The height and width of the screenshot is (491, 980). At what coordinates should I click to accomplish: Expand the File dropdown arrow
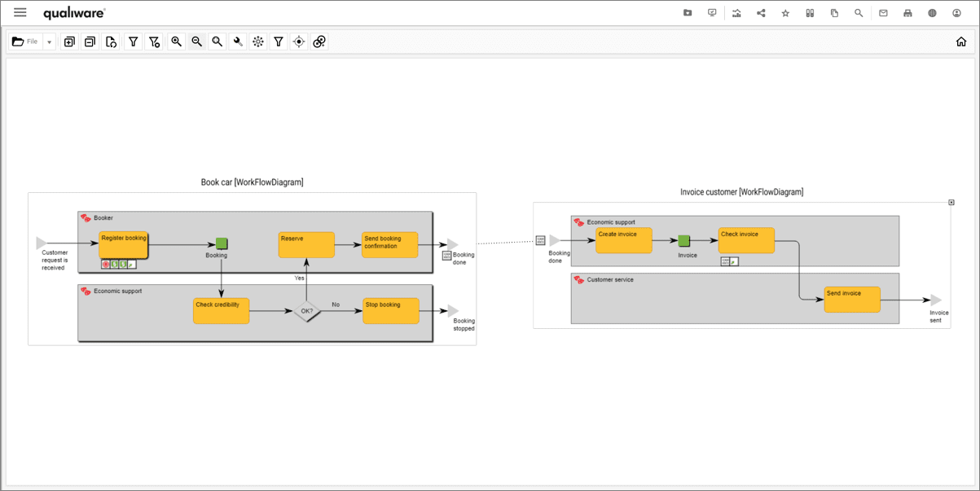pyautogui.click(x=49, y=42)
